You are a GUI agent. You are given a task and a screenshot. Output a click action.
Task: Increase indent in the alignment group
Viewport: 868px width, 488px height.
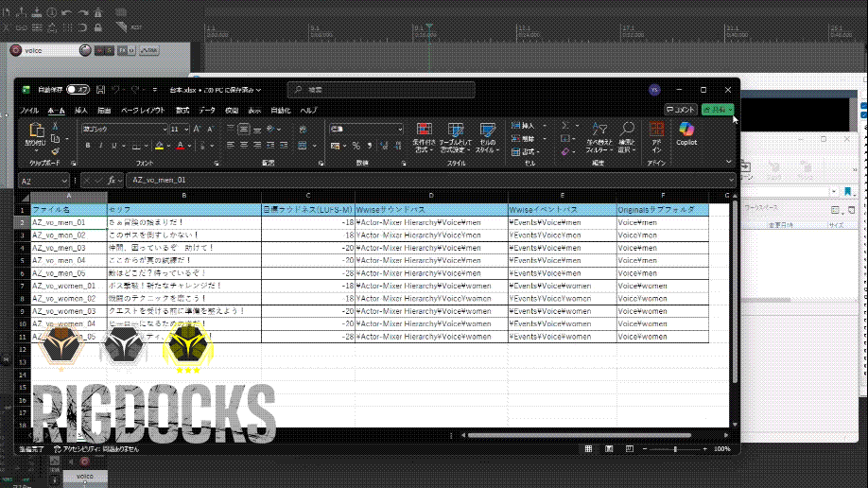click(x=284, y=146)
